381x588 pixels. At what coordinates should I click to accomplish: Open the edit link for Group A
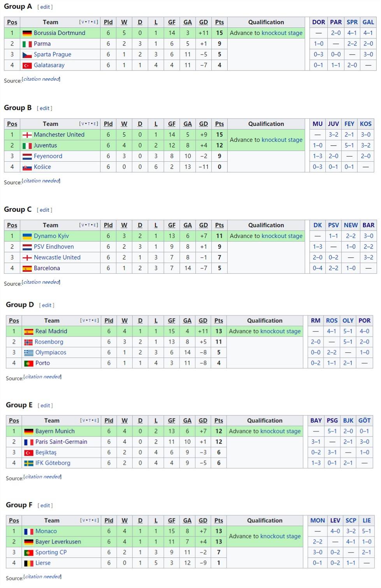point(45,7)
